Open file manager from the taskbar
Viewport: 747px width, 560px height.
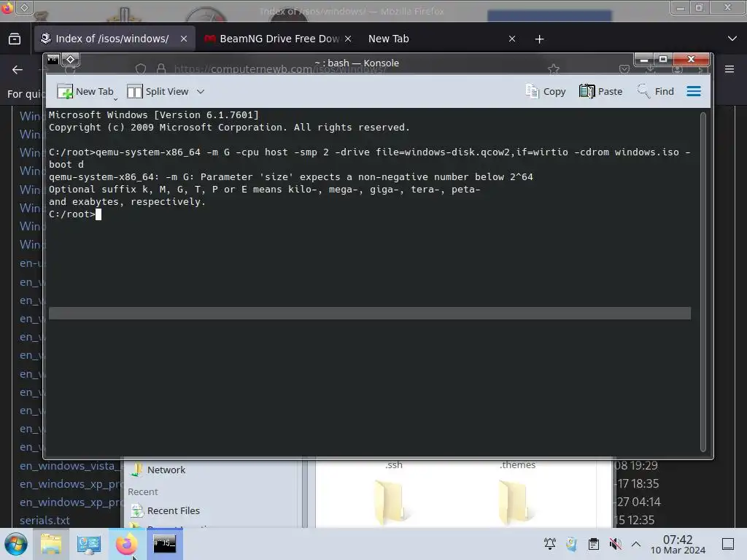[51, 544]
